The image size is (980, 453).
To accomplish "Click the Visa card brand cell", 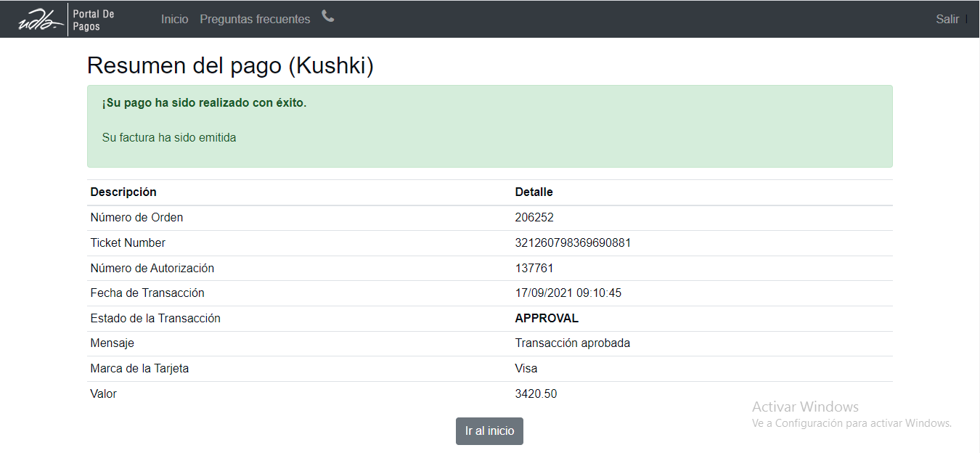I will [526, 369].
